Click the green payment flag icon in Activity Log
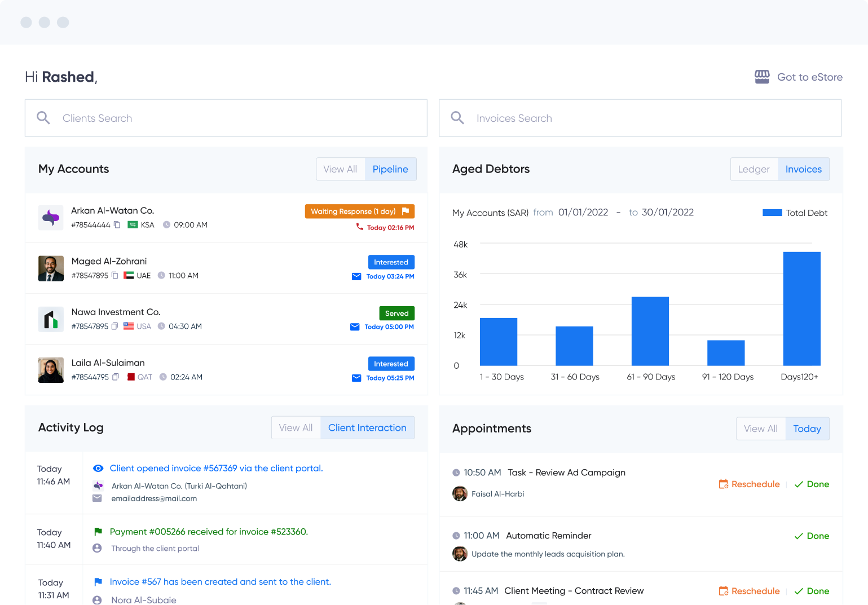 tap(98, 532)
